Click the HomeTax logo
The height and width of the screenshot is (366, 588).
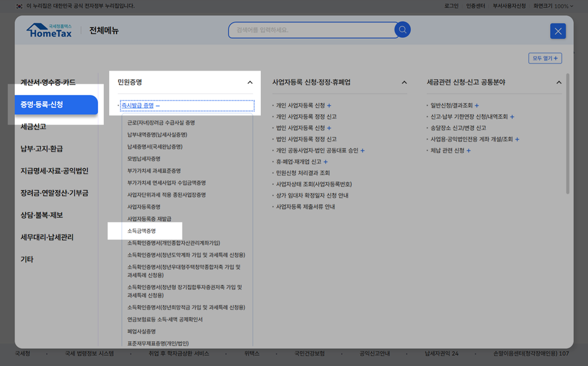tap(49, 30)
